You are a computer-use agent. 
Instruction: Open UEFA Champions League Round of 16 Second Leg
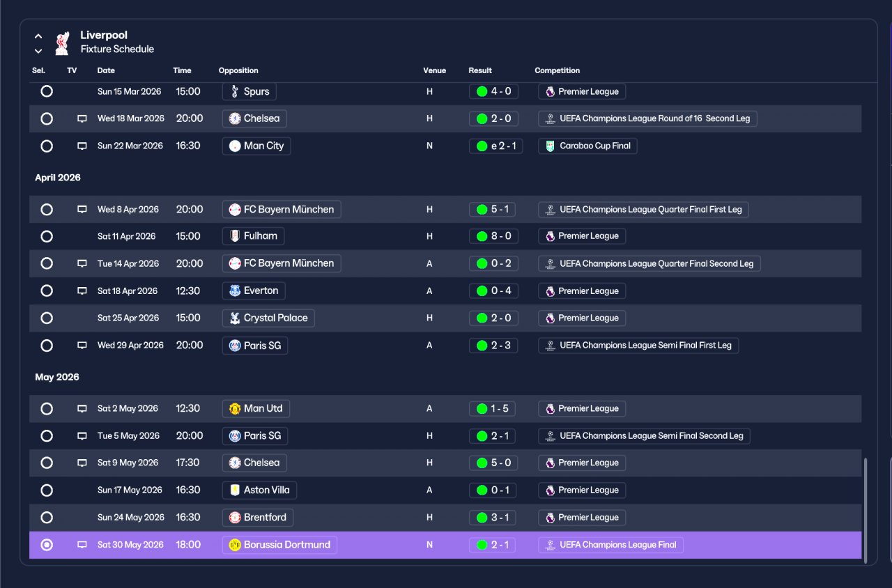(x=647, y=118)
